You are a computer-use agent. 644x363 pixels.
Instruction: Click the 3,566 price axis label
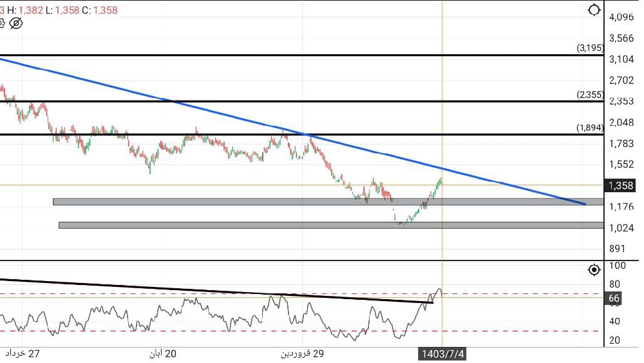point(621,38)
